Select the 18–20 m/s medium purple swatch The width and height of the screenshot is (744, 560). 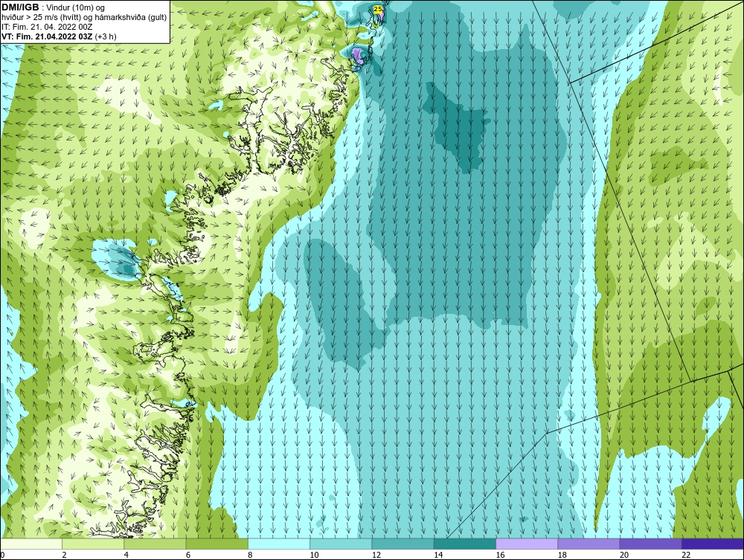pos(589,544)
